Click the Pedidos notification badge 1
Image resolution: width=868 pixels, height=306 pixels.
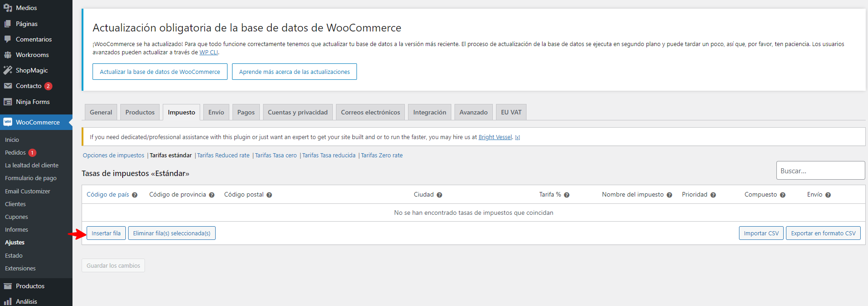32,153
